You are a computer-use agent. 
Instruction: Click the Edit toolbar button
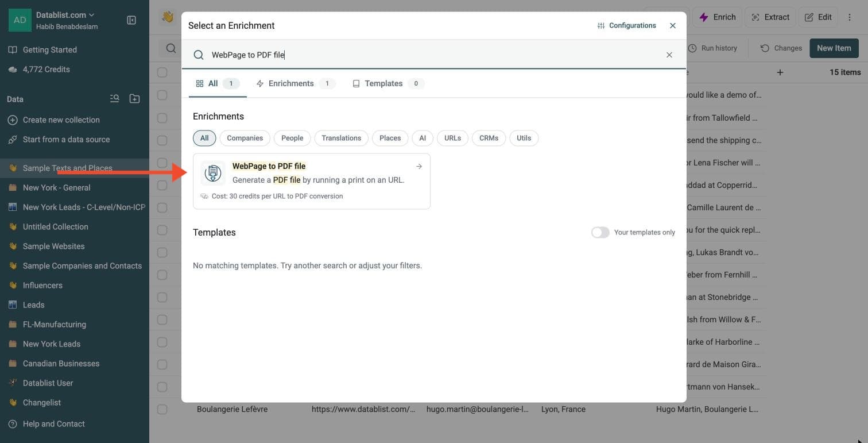[x=818, y=17]
